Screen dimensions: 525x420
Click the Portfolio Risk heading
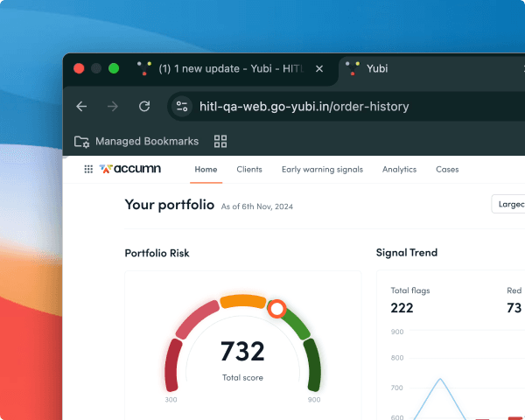[x=157, y=253]
